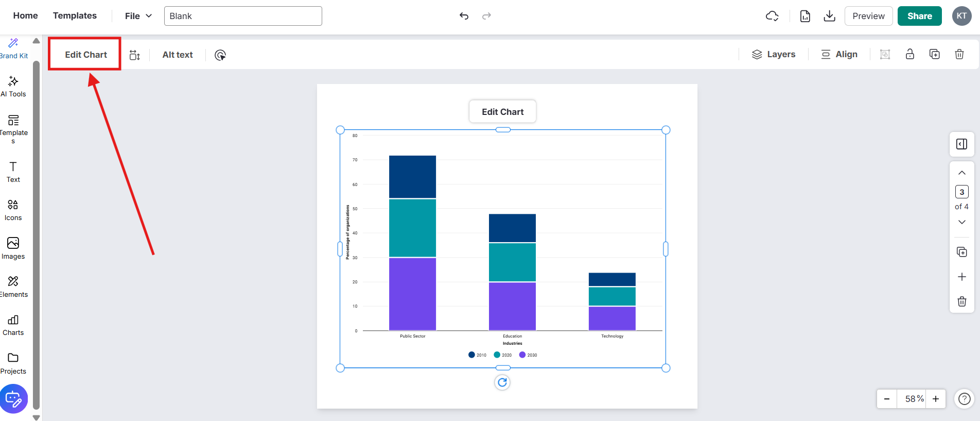
Task: Open the Templates menu item in header
Action: coord(75,16)
